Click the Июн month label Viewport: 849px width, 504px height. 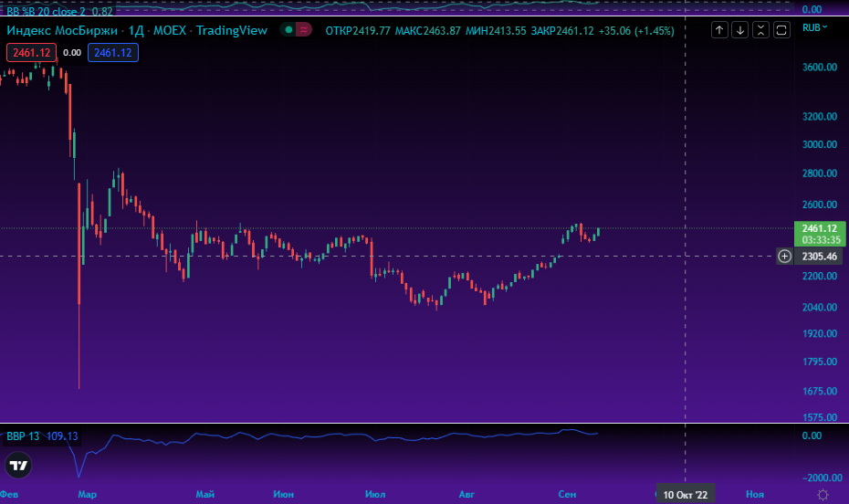pyautogui.click(x=284, y=494)
